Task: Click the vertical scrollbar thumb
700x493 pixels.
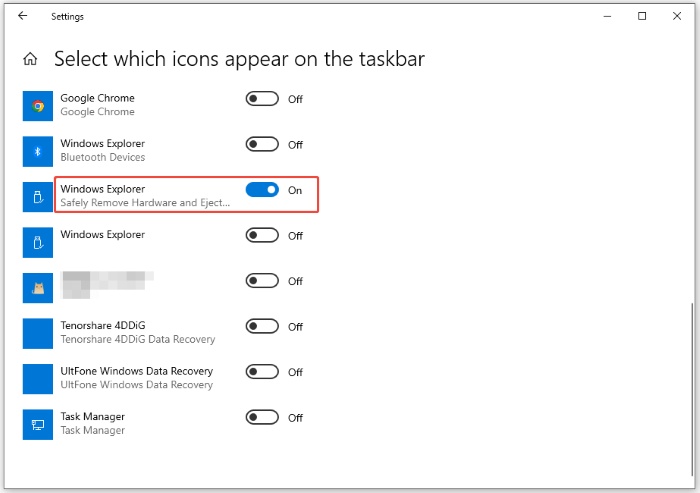Action: (x=692, y=389)
